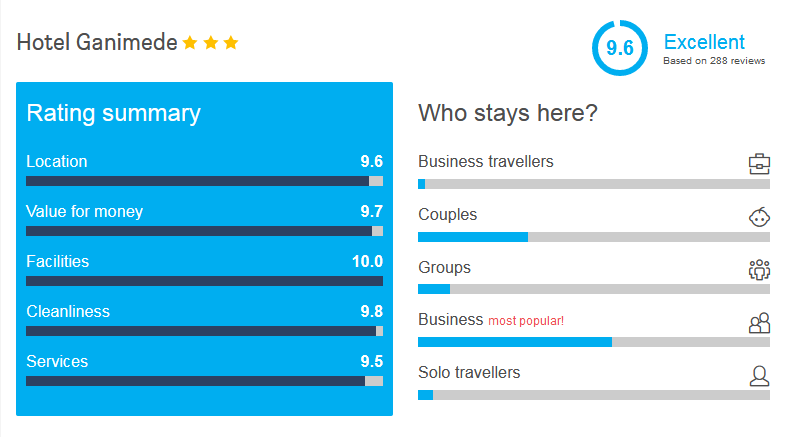Image resolution: width=785 pixels, height=437 pixels.
Task: Select the Hotel Ganimede title
Action: pyautogui.click(x=97, y=42)
